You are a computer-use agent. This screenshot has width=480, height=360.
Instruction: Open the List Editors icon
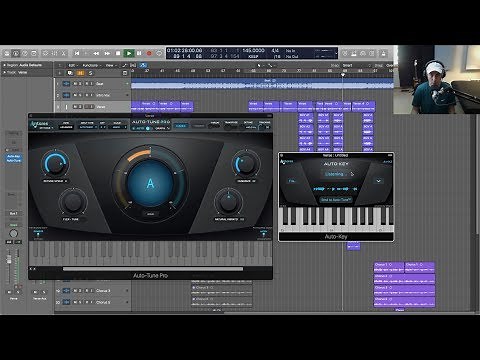coord(345,53)
